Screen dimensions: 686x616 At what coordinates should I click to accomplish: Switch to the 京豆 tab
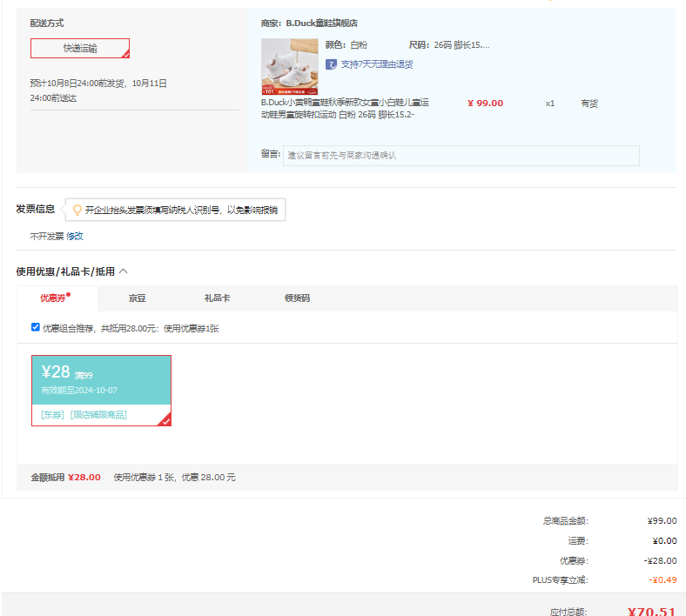(x=137, y=298)
